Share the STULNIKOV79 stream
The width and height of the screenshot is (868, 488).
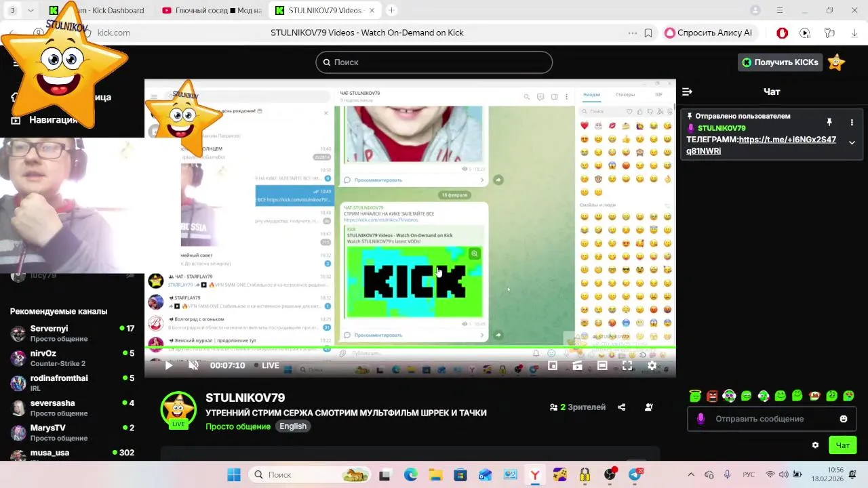(x=622, y=407)
